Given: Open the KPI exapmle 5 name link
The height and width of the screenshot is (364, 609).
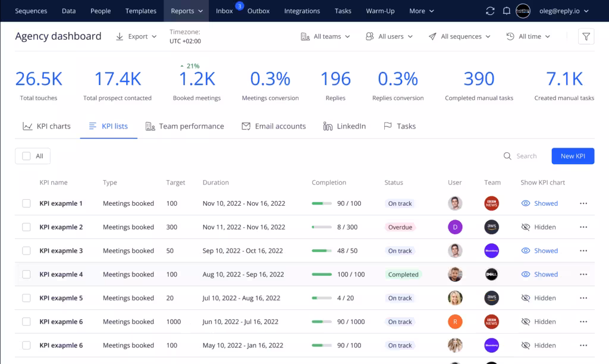Looking at the screenshot, I should click(61, 299).
